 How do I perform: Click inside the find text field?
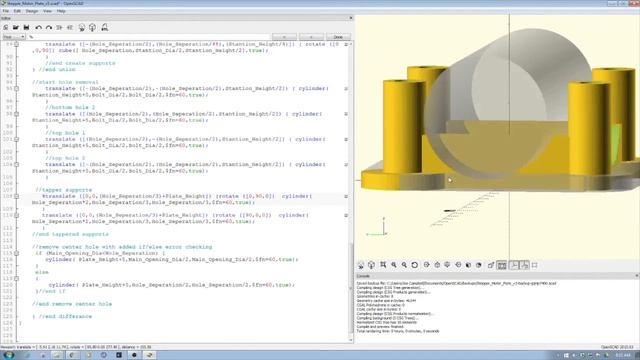point(149,37)
